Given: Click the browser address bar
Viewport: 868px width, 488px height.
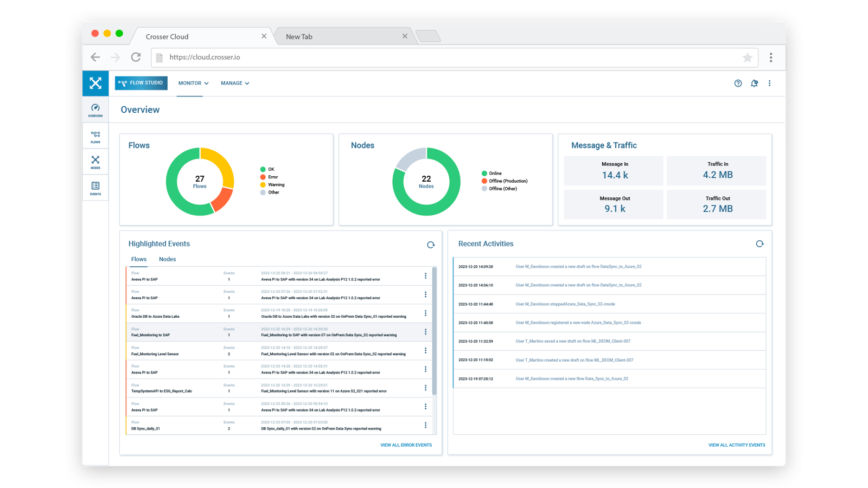Looking at the screenshot, I should pos(380,57).
